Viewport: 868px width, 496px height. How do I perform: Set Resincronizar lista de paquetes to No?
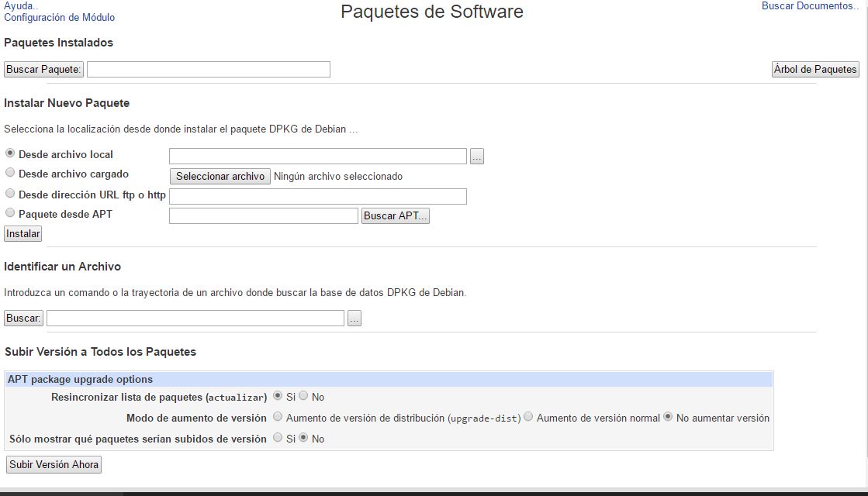(x=303, y=396)
